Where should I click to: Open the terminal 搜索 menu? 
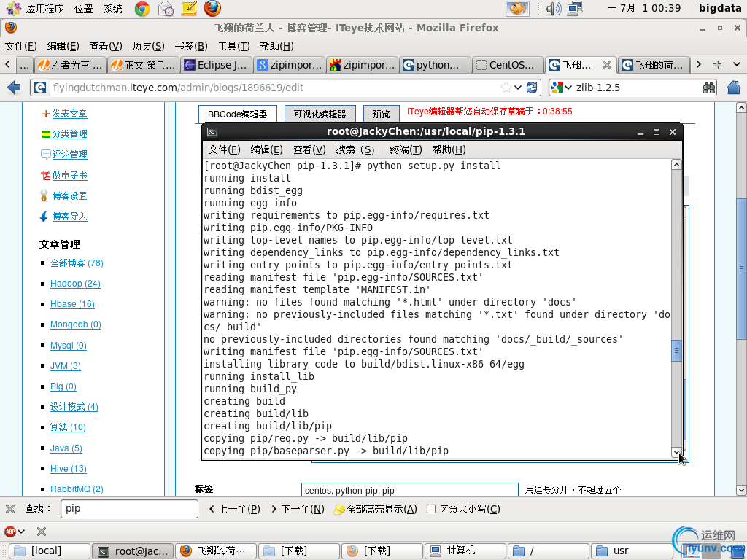tap(355, 150)
